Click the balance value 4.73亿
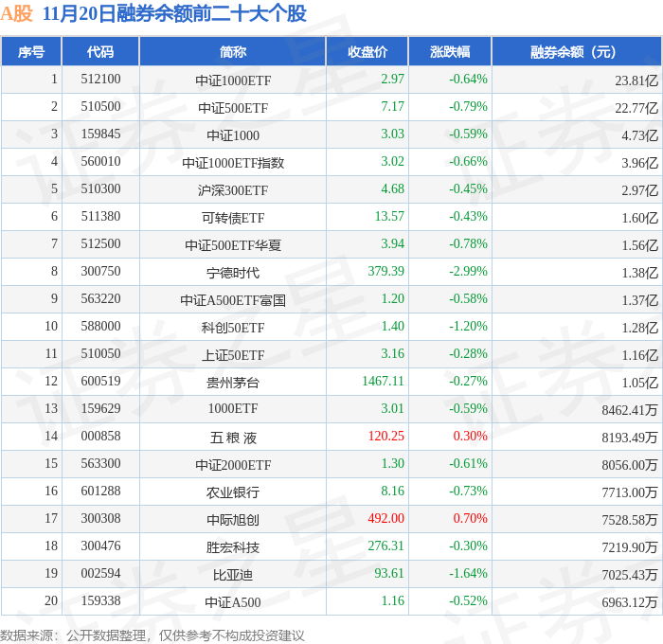663x644 pixels. click(639, 135)
